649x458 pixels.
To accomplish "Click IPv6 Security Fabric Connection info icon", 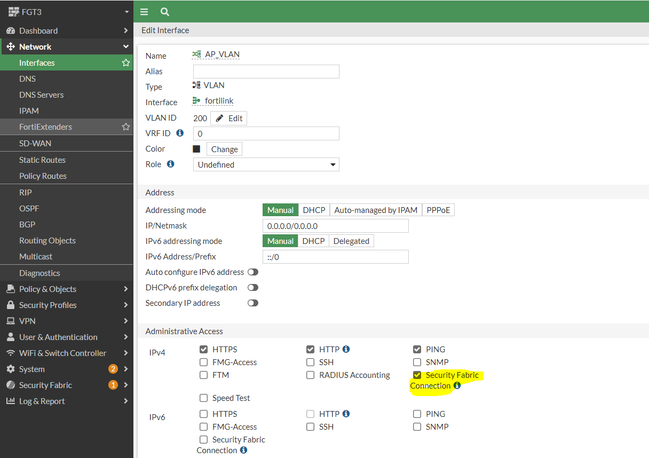I will (244, 450).
